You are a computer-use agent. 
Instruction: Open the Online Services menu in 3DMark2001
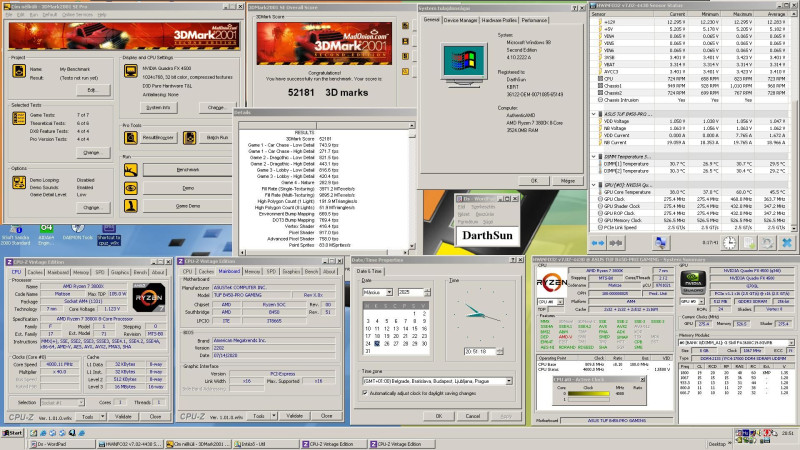(78, 15)
